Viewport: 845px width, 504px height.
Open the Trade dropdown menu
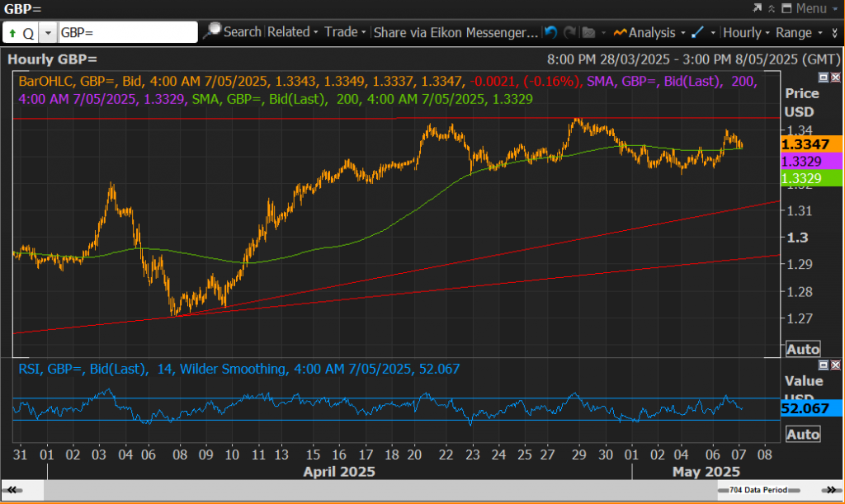345,32
